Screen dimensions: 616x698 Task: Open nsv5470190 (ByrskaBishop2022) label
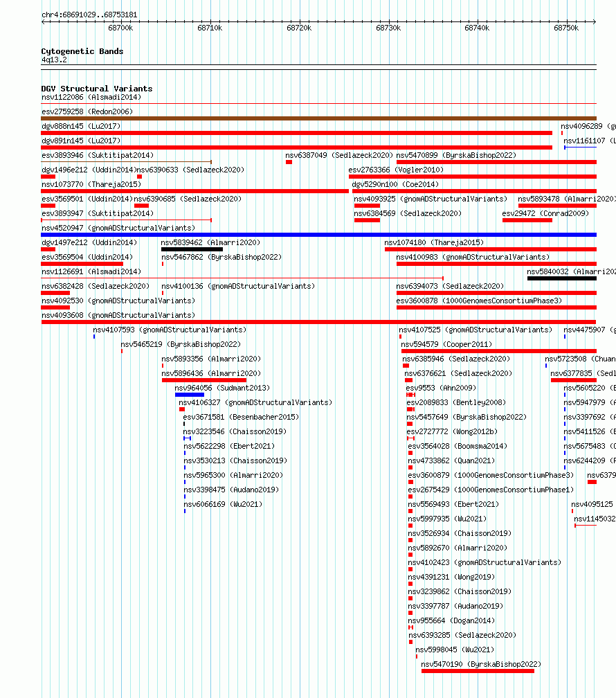(x=481, y=664)
